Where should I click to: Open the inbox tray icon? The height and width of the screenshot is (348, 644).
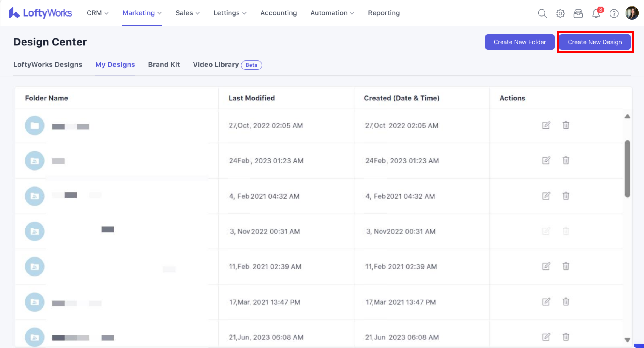(578, 13)
